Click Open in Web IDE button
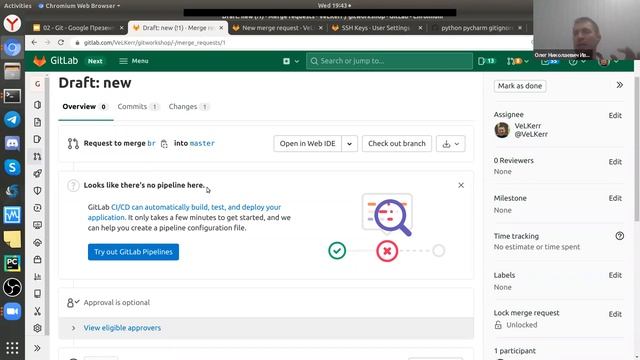This screenshot has width=640, height=360. click(x=307, y=144)
